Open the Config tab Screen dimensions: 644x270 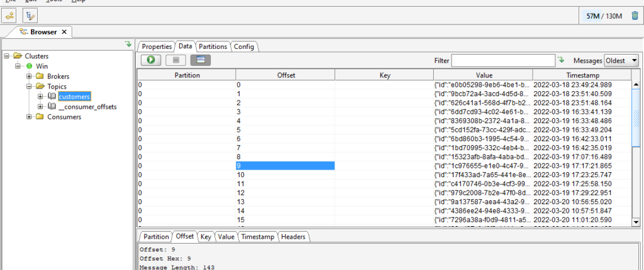tap(243, 46)
